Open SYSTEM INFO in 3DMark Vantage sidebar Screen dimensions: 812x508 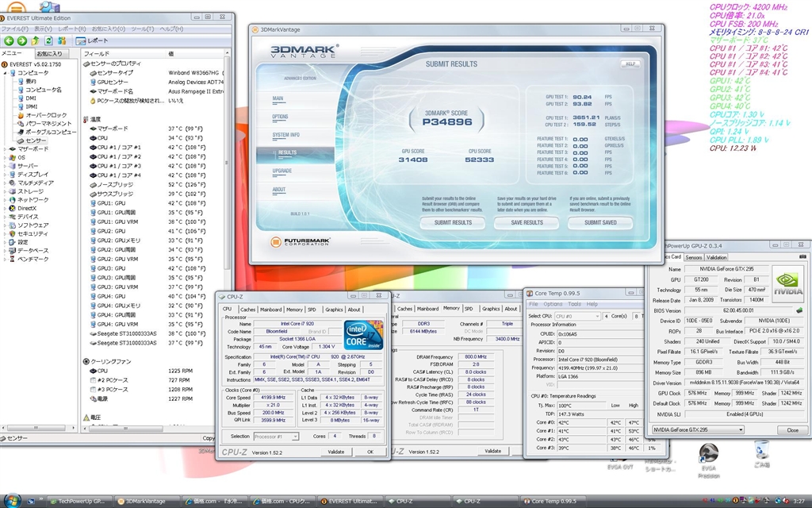pos(285,135)
